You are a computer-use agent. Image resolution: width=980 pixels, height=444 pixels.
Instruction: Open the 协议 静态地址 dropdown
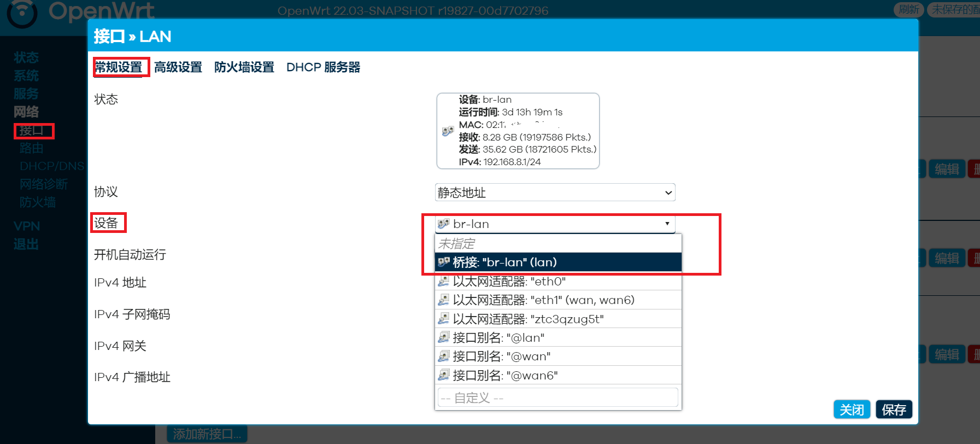point(555,192)
